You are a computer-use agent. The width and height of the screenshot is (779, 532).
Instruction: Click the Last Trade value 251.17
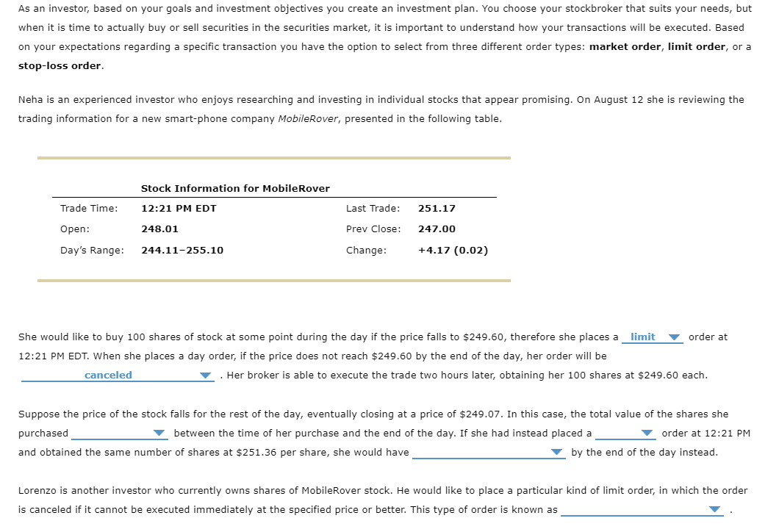click(x=436, y=208)
